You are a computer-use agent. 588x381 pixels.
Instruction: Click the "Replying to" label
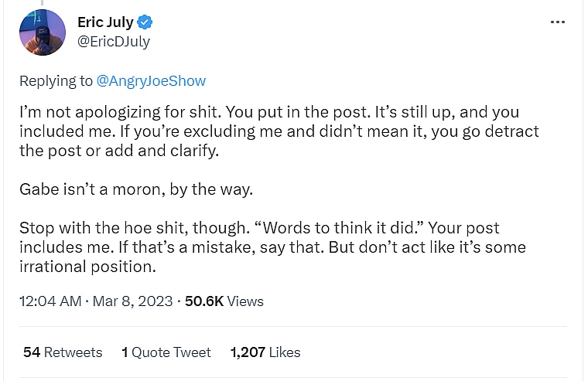pos(56,80)
